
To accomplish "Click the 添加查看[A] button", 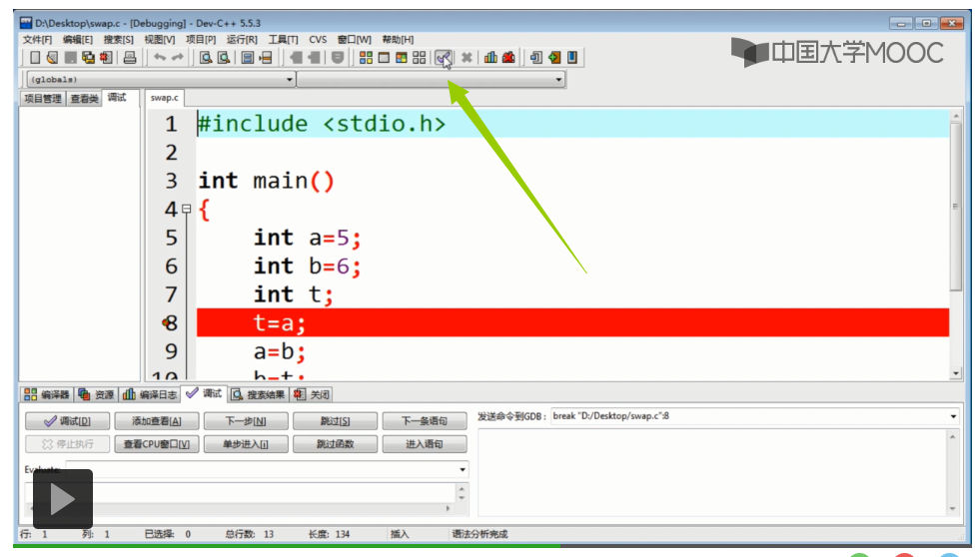I will (156, 421).
